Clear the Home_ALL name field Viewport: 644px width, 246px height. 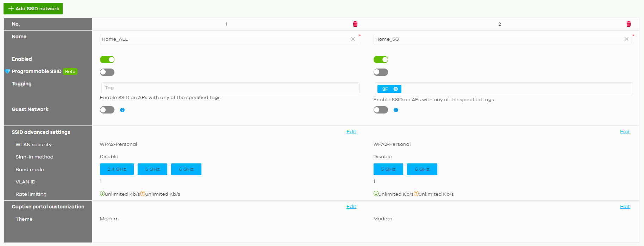[353, 39]
